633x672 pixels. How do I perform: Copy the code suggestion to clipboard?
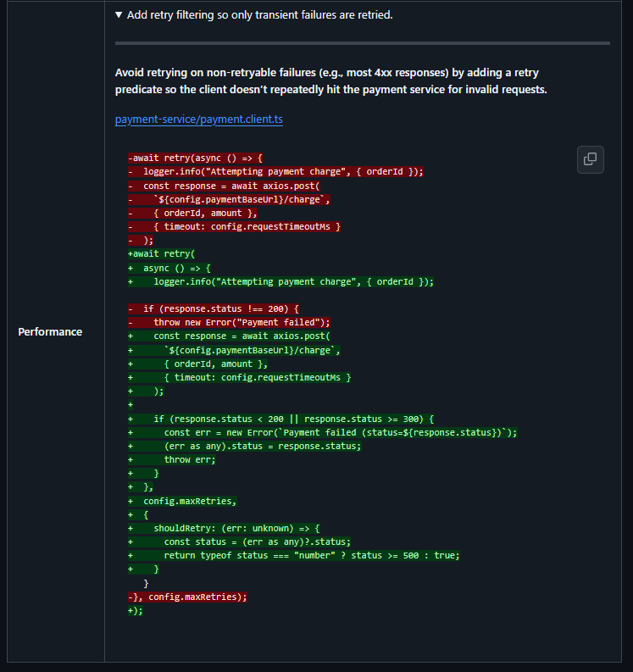click(590, 159)
